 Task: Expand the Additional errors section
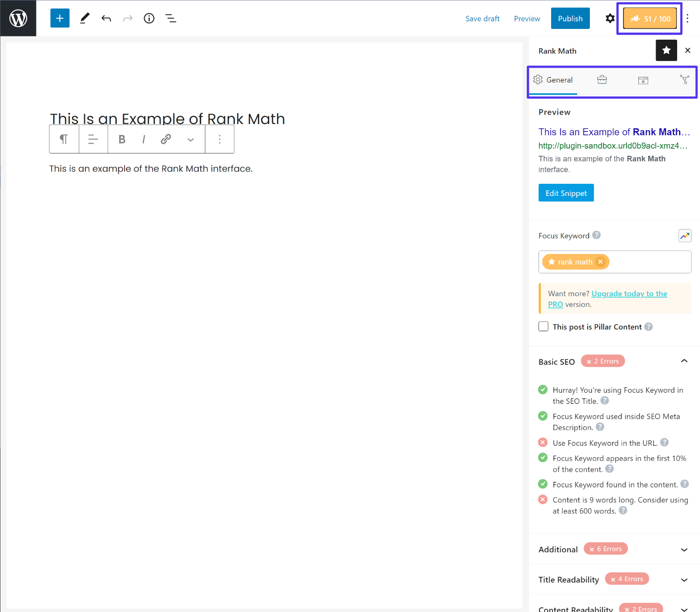coord(684,549)
